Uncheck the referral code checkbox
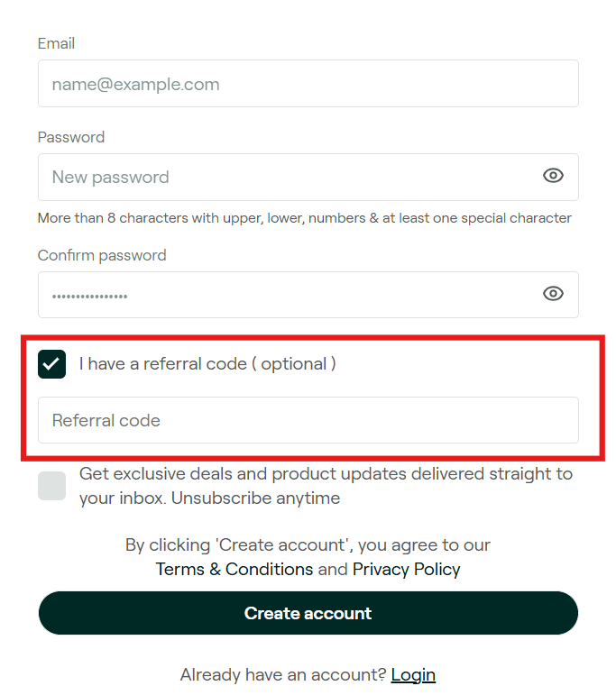The image size is (616, 695). pos(52,364)
